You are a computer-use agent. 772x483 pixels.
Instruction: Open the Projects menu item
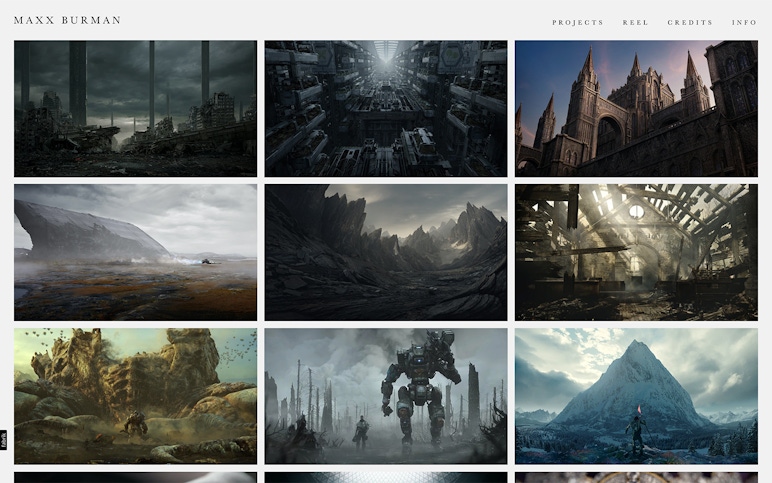tap(578, 22)
